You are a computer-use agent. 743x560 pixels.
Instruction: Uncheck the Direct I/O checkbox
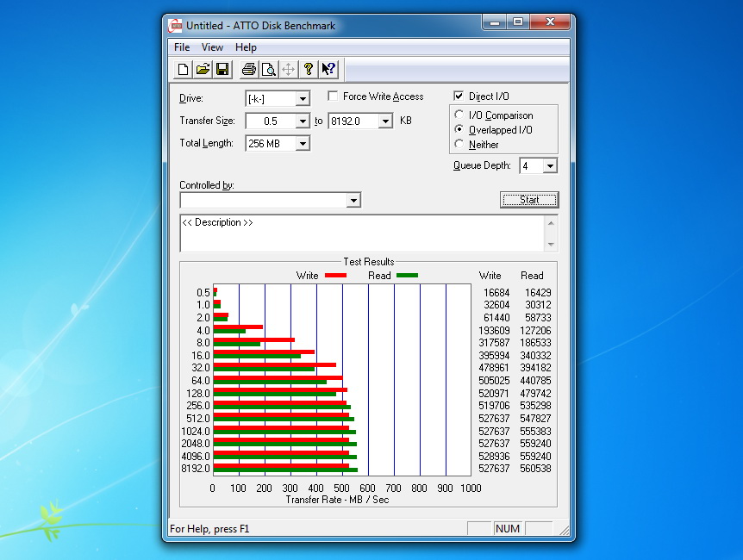point(459,96)
